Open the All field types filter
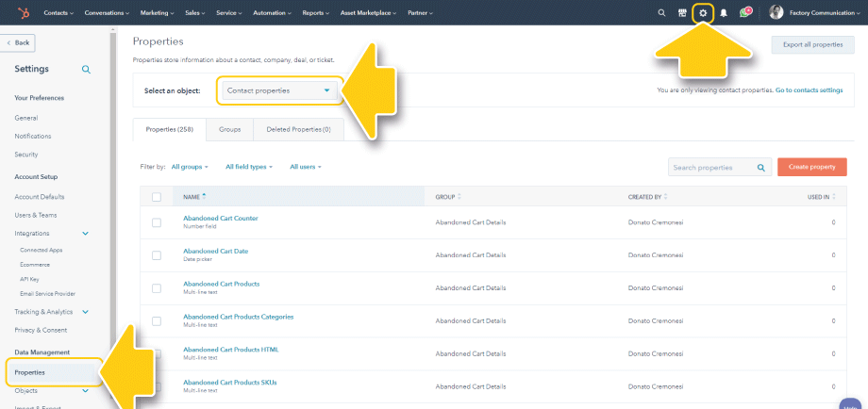Viewport: 868px width, 409px height. tap(249, 167)
